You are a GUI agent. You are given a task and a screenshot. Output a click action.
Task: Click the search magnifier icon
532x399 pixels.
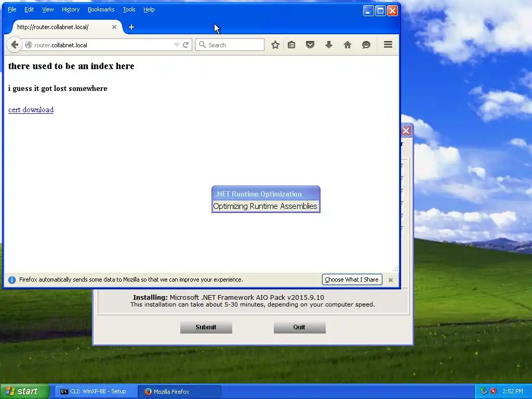(202, 45)
